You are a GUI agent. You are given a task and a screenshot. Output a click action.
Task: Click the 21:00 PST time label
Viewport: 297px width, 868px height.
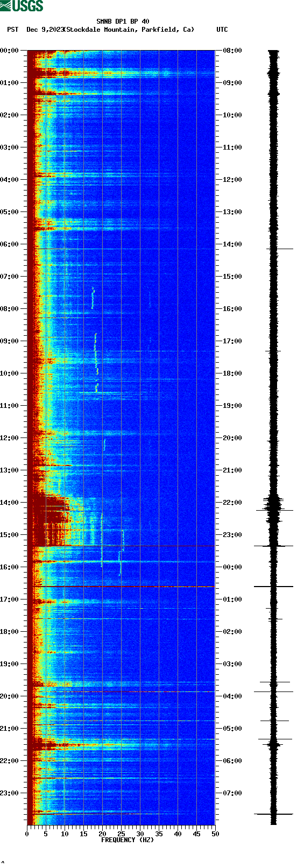click(10, 729)
